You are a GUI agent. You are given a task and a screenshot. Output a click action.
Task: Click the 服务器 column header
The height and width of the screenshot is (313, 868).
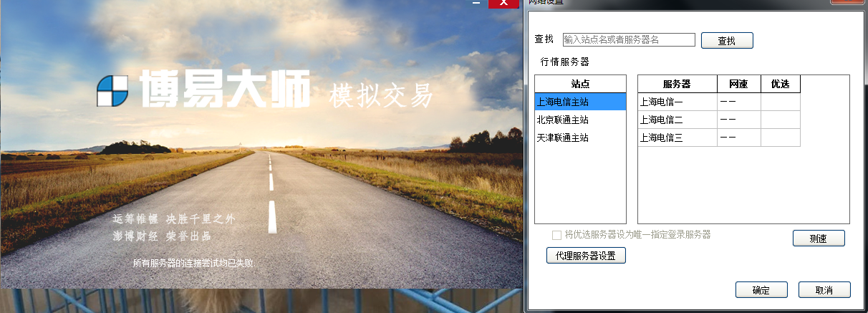[677, 84]
